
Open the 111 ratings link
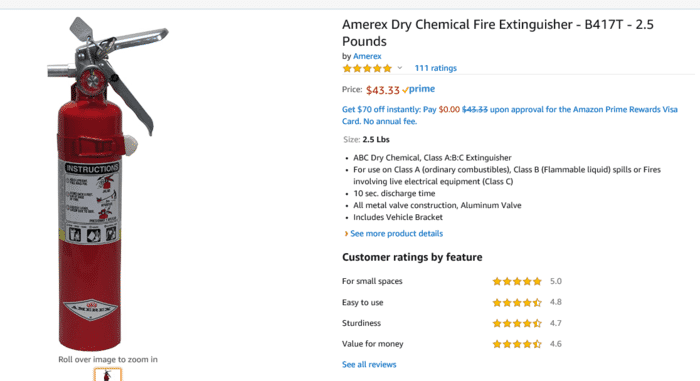435,68
